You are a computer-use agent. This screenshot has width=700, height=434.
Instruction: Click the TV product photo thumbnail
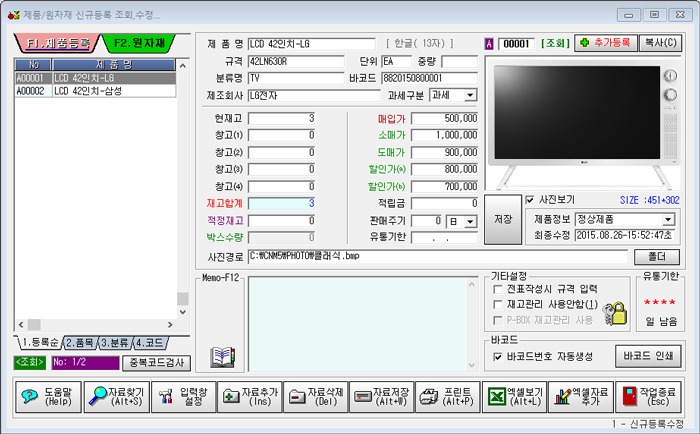pyautogui.click(x=583, y=124)
